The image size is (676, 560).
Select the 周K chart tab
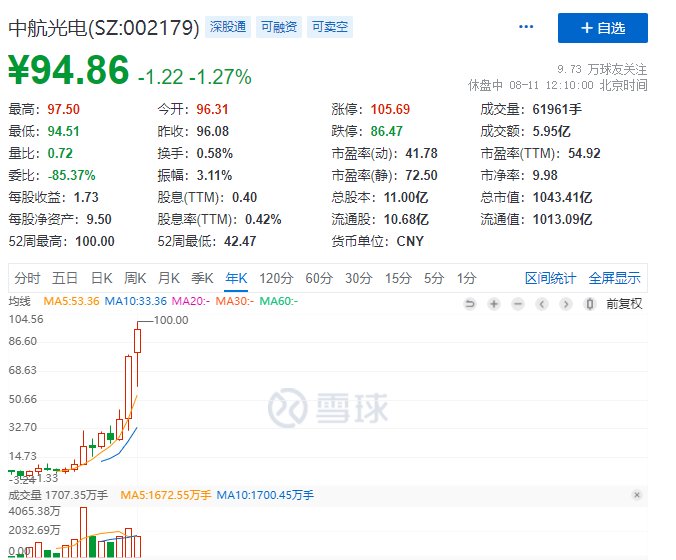click(x=135, y=278)
